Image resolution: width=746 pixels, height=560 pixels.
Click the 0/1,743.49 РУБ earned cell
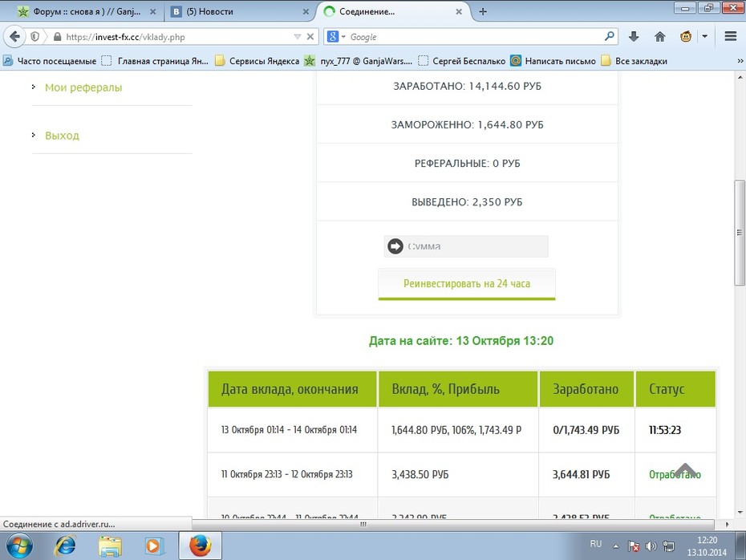coord(586,430)
